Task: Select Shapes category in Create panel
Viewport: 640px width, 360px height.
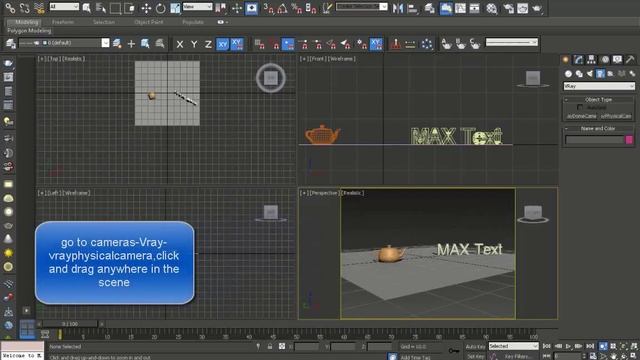Action: click(x=579, y=74)
